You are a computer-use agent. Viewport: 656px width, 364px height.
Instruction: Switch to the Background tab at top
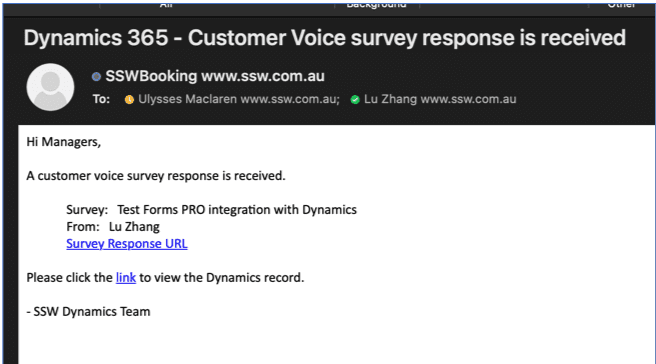tap(377, 5)
